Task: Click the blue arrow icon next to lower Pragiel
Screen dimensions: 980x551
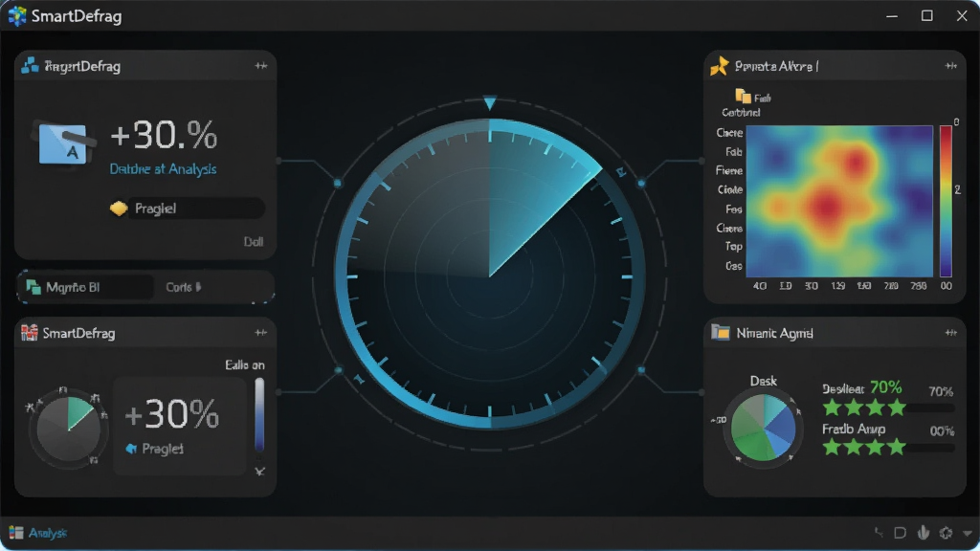Action: (131, 449)
